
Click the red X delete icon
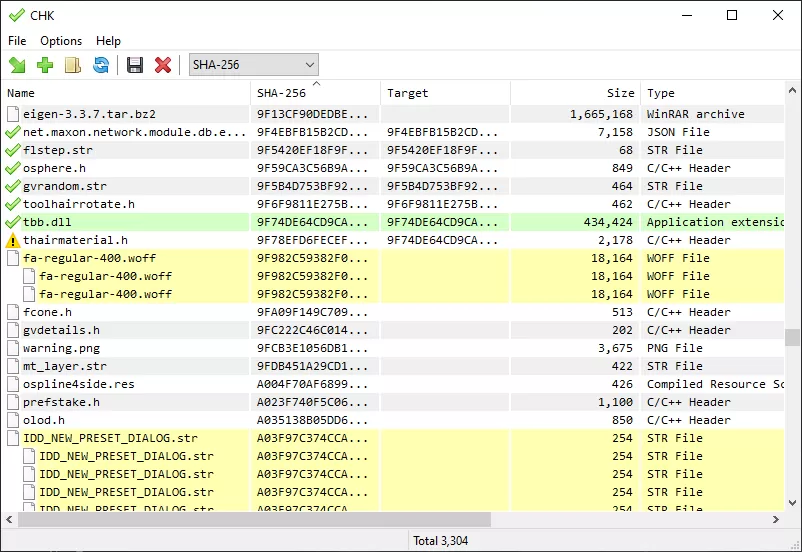[163, 65]
